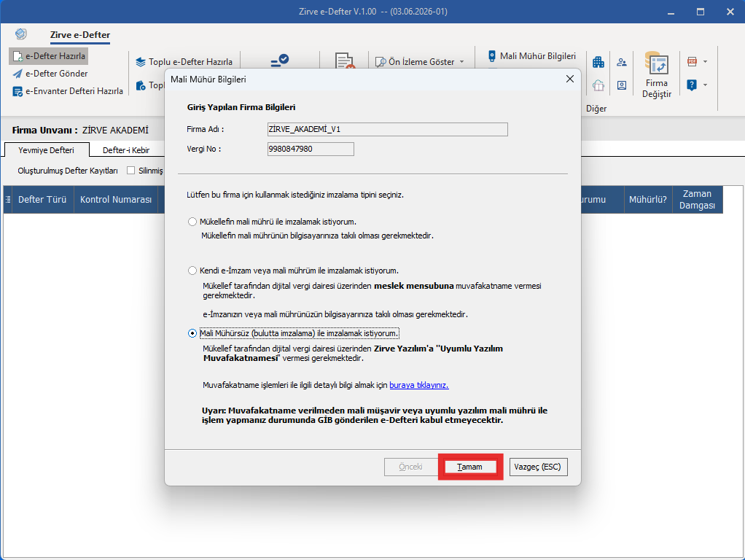
Task: Click the Defter Türü column header
Action: [x=42, y=200]
